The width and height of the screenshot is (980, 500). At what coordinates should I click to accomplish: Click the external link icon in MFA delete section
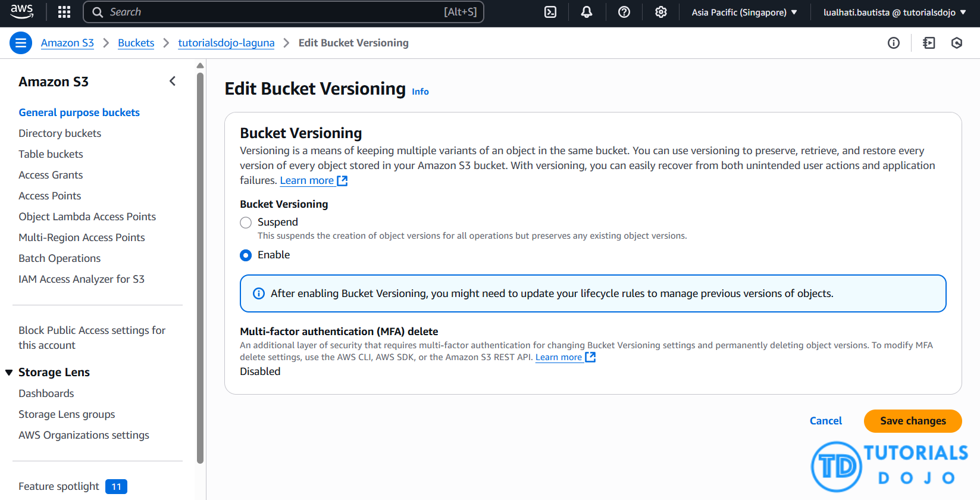(x=590, y=357)
